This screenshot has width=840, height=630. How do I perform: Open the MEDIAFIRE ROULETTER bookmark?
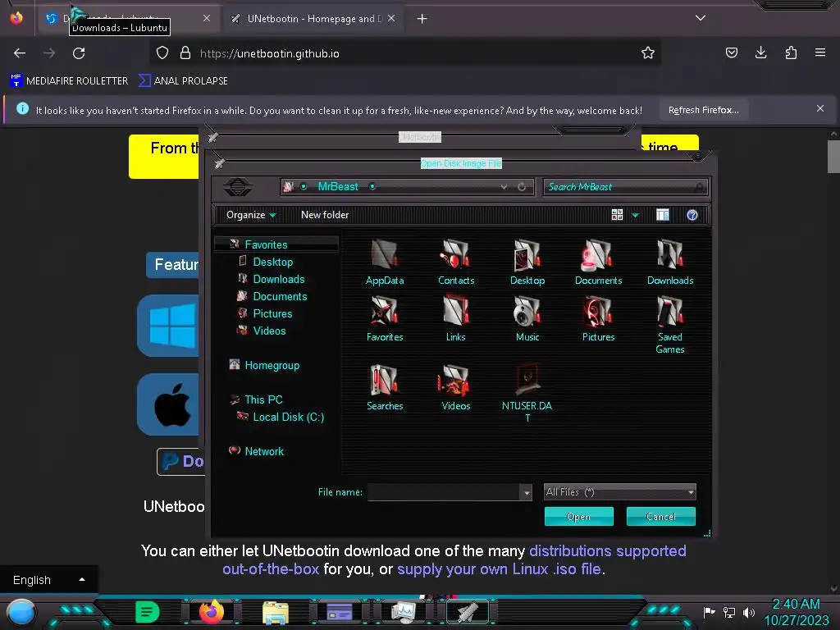click(69, 81)
